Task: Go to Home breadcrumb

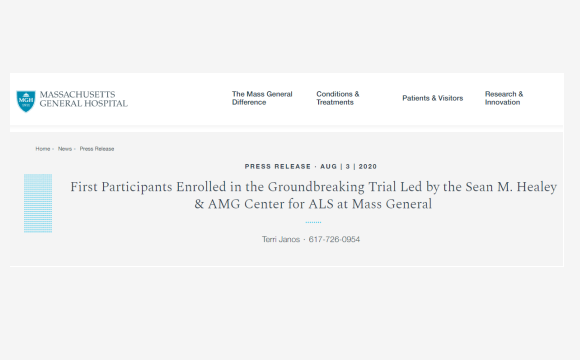Action: tap(43, 149)
